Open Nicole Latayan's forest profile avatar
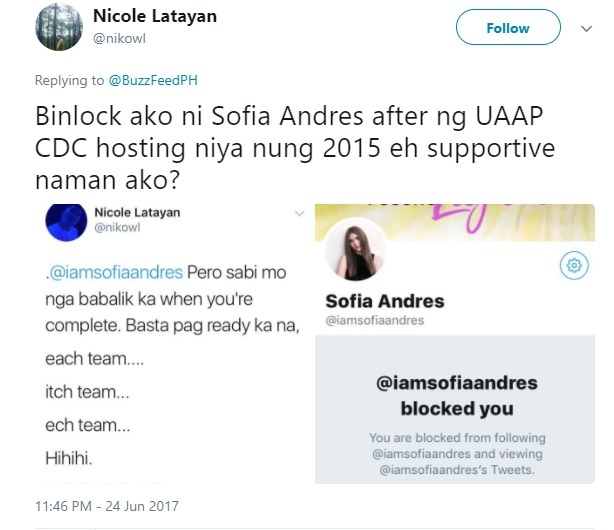Viewport: 614px width, 530px height. coord(59,27)
